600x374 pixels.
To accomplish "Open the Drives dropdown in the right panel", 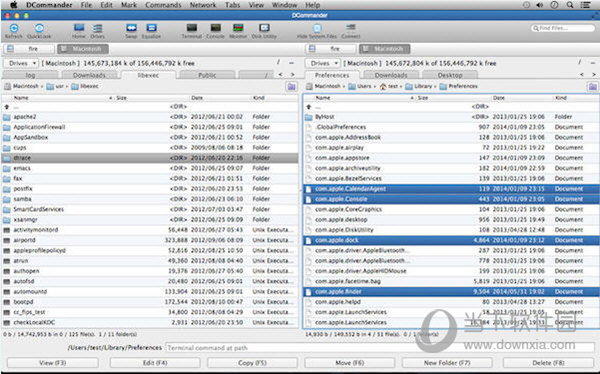I will [323, 63].
